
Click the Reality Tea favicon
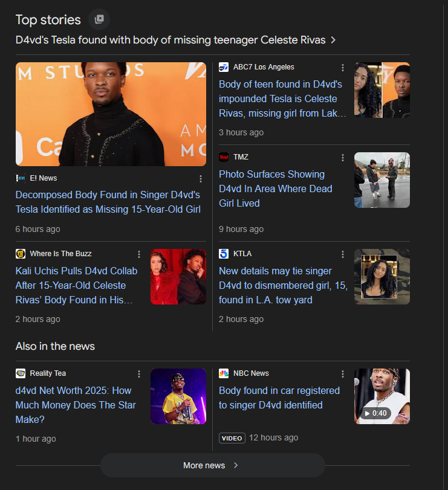[x=21, y=373]
